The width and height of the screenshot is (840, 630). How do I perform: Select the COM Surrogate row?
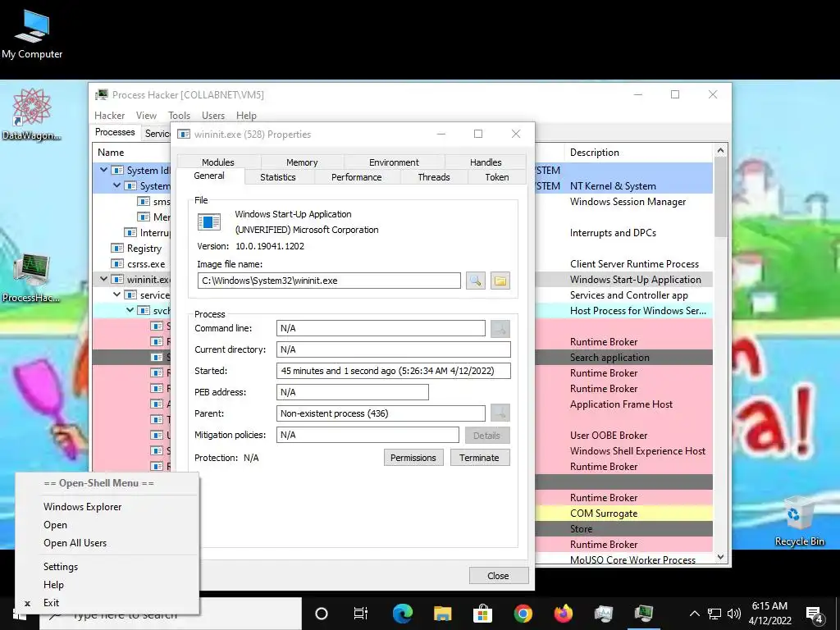coord(624,514)
